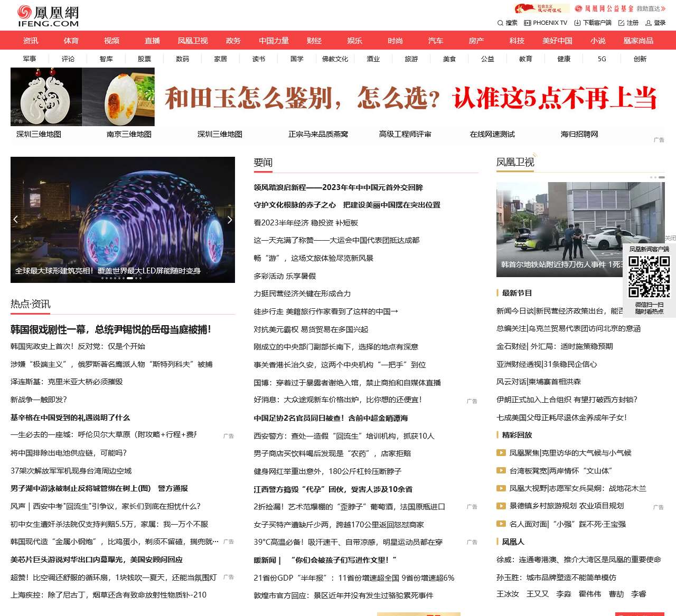This screenshot has height=616, width=676.
Task: Open the PHOENIX TV link
Action: coord(546,23)
